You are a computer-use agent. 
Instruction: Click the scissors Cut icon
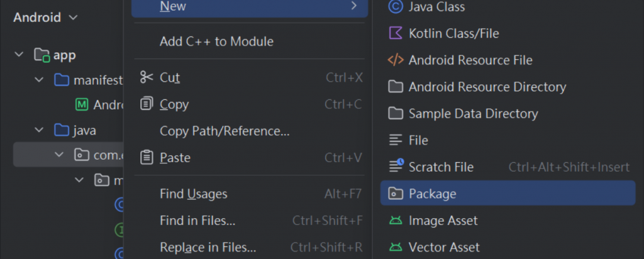[x=147, y=77]
